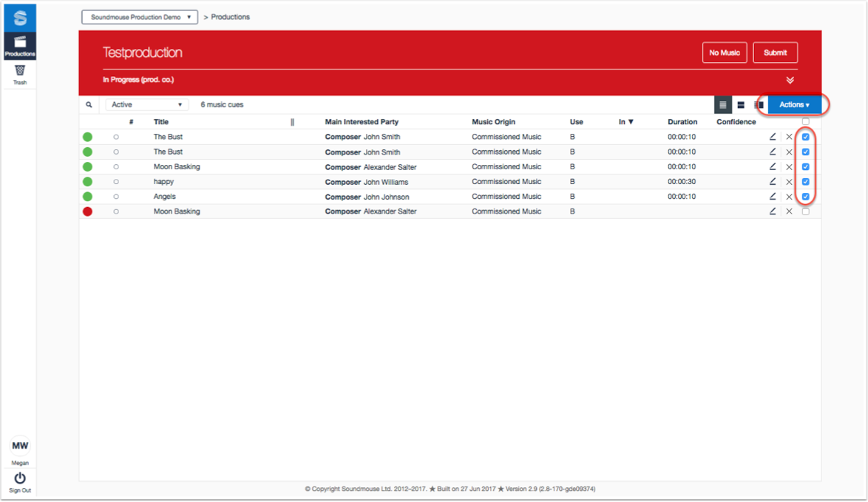This screenshot has width=868, height=502.
Task: Sort by Confidence column header
Action: [x=736, y=122]
